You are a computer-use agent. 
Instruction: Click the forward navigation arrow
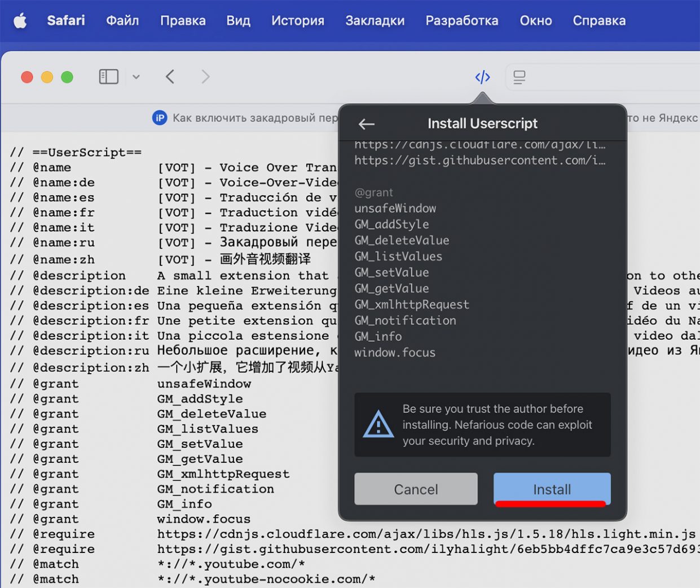pyautogui.click(x=205, y=77)
